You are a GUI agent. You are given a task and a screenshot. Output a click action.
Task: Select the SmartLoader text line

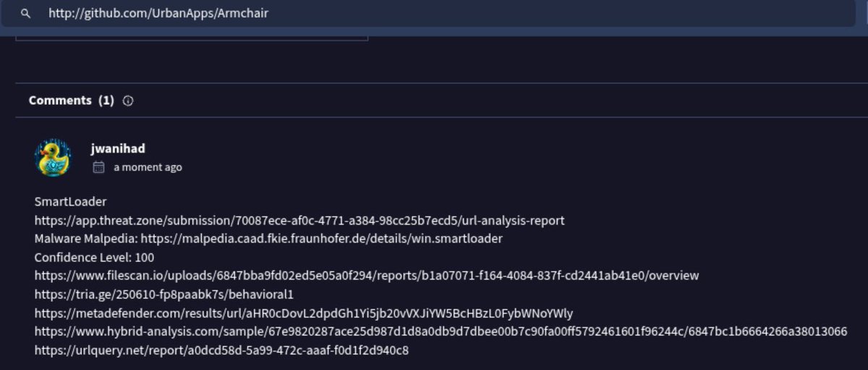pos(70,201)
